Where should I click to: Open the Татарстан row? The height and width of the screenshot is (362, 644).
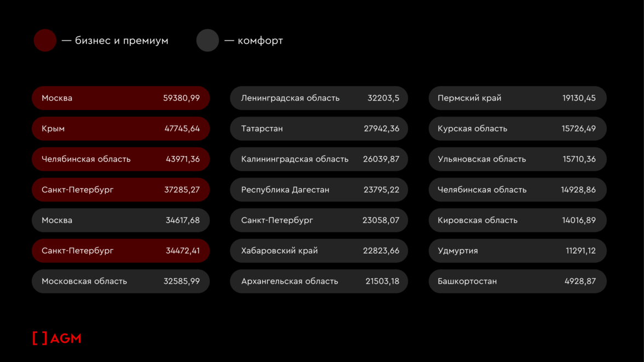tap(319, 129)
